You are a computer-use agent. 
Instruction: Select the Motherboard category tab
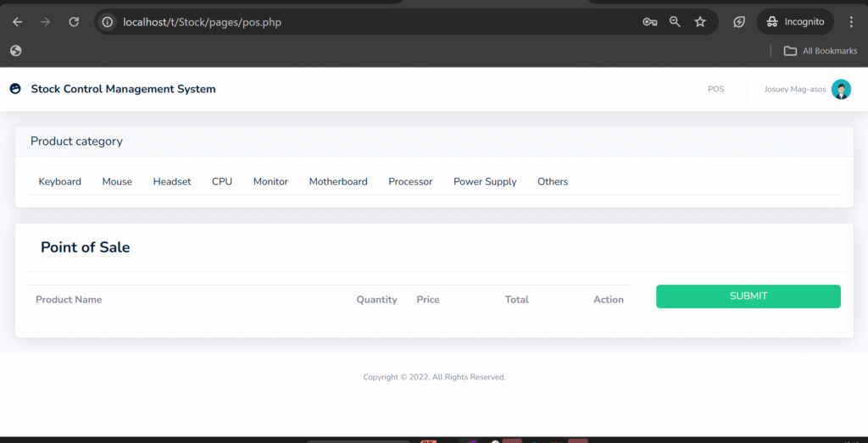click(x=338, y=181)
